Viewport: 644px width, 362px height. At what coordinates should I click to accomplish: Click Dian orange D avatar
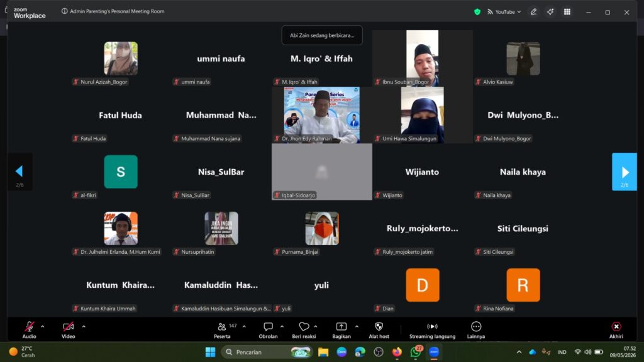tap(422, 285)
